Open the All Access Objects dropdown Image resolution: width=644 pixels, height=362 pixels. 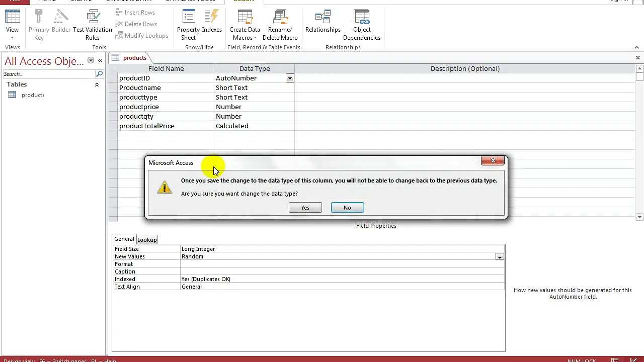coord(91,60)
